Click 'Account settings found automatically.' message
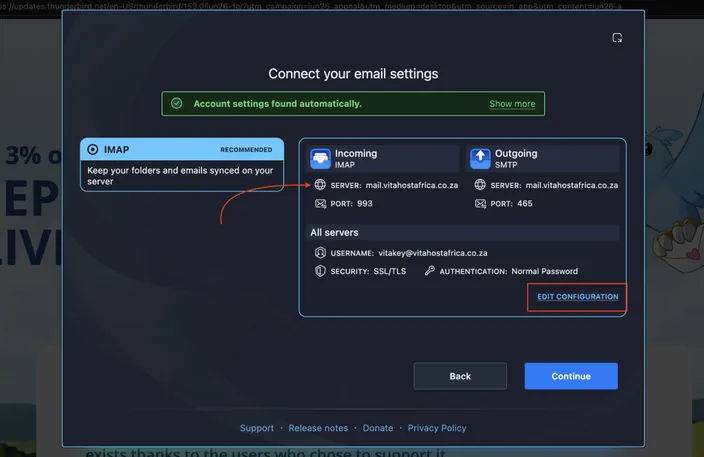 [x=277, y=104]
